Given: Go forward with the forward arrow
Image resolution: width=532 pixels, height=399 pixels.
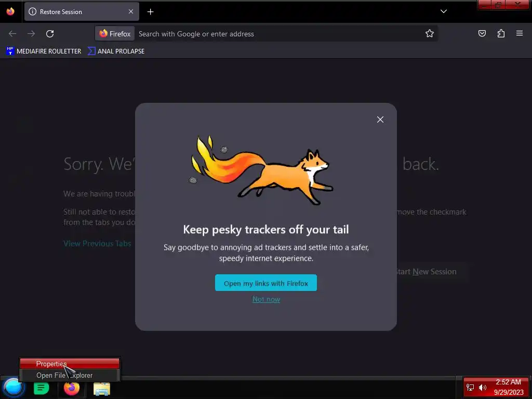Looking at the screenshot, I should tap(31, 34).
